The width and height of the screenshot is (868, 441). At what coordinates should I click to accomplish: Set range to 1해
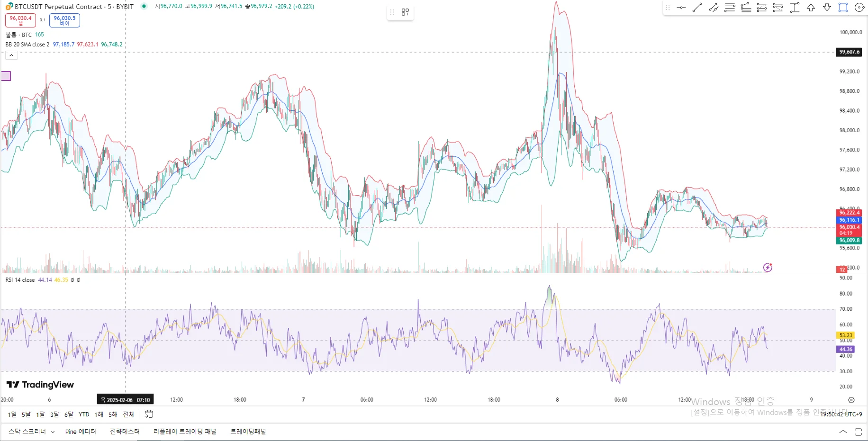click(99, 414)
